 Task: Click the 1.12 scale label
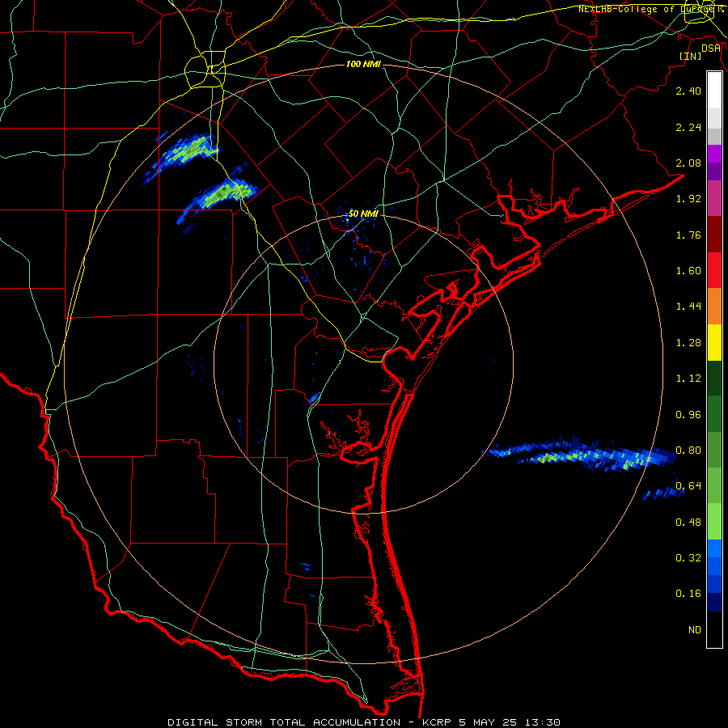[x=688, y=379]
